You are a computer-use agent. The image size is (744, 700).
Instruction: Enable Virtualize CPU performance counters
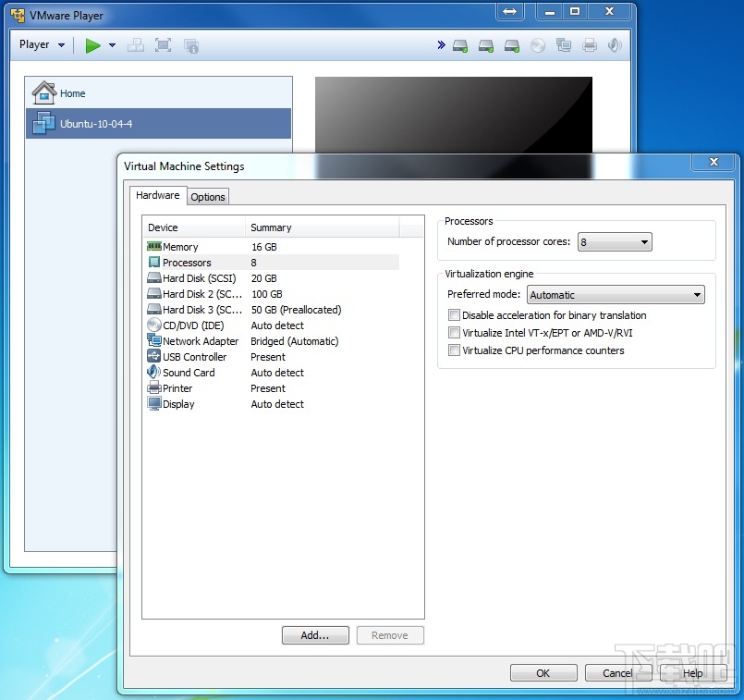(454, 350)
